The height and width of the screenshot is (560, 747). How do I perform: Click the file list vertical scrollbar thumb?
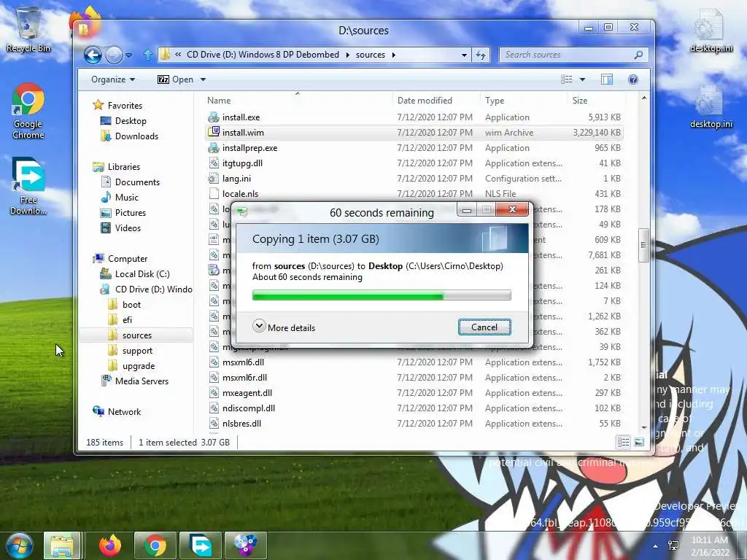[643, 245]
